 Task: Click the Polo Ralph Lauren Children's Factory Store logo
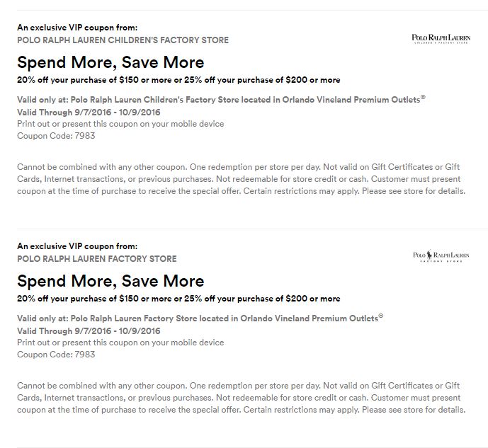440,38
